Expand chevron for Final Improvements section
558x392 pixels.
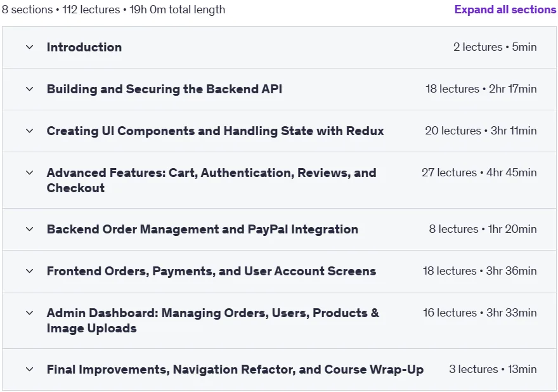(x=30, y=369)
